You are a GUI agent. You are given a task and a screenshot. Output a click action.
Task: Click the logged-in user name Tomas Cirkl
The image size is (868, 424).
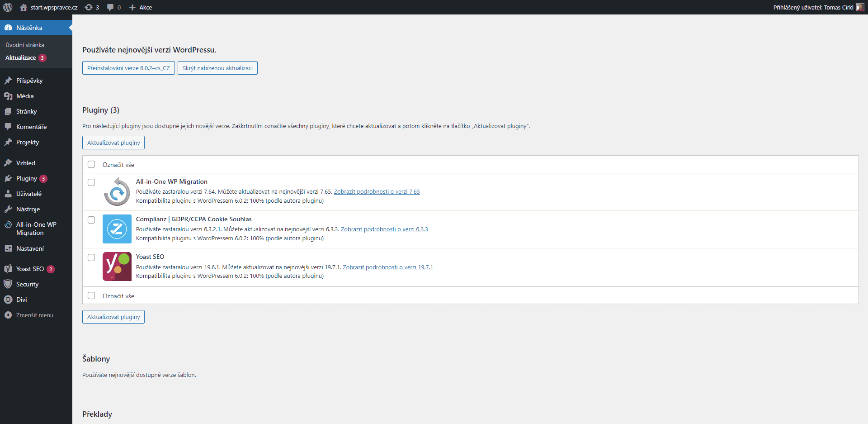pos(839,7)
